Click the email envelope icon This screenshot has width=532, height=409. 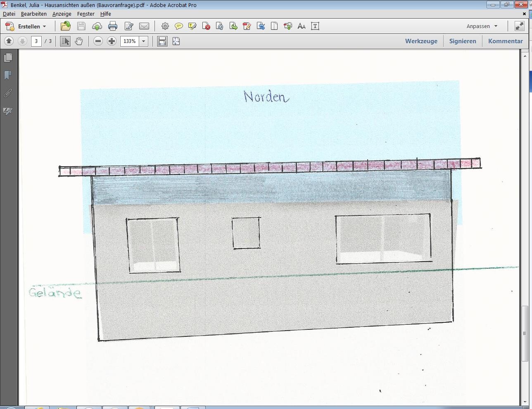coord(144,26)
